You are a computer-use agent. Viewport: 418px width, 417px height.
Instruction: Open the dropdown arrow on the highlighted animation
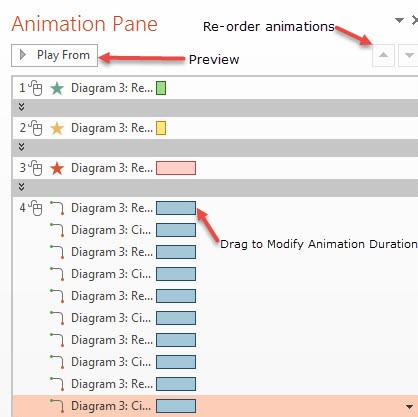[409, 406]
